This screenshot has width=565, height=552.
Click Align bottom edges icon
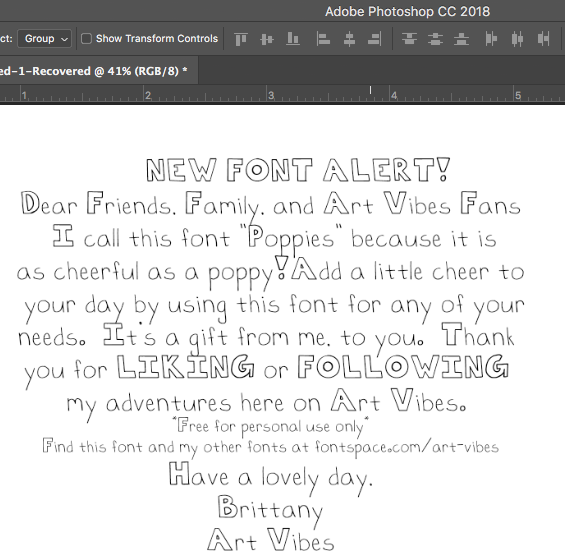pos(293,39)
